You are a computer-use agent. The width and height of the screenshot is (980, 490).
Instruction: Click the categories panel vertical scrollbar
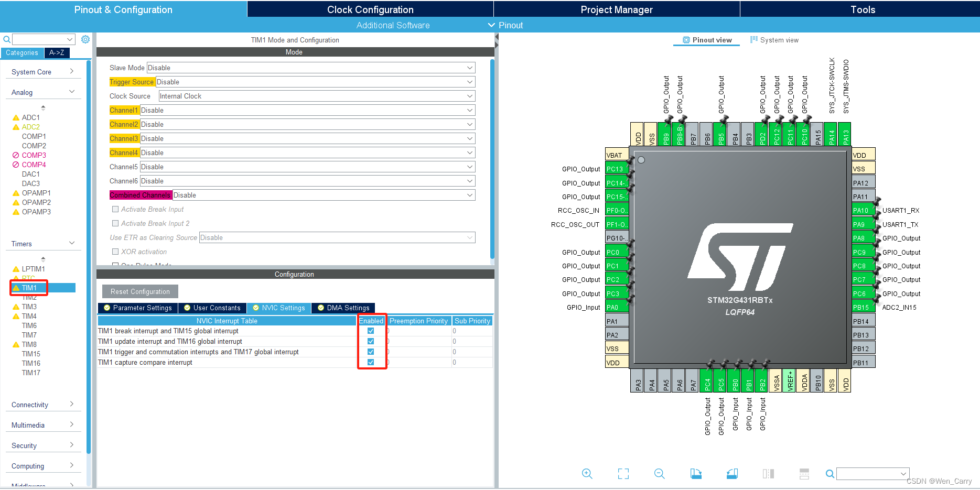pyautogui.click(x=89, y=257)
